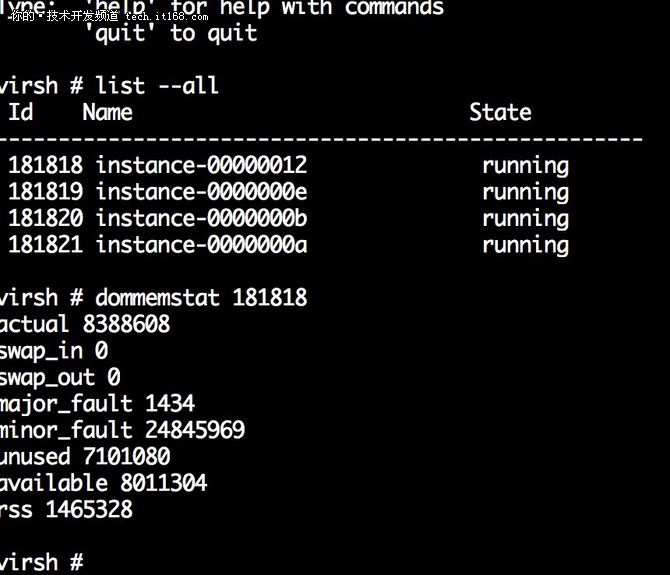Image resolution: width=670 pixels, height=575 pixels.
Task: Select the State column header
Action: (500, 112)
